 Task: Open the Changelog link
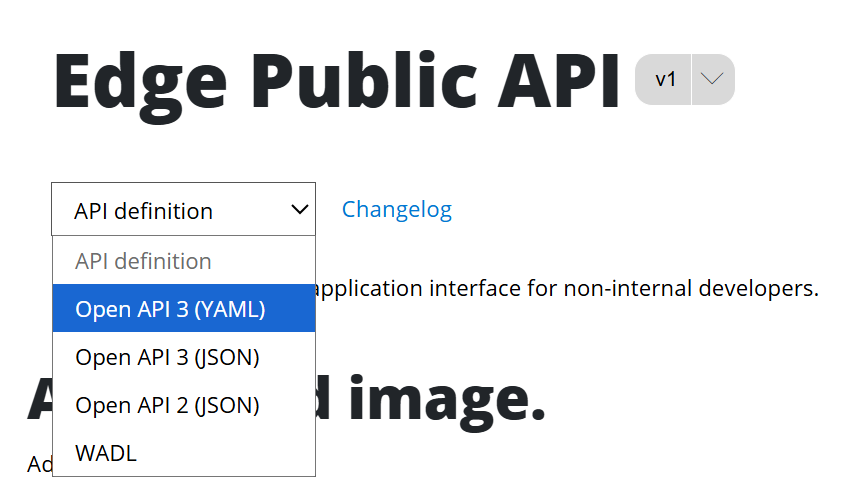[x=396, y=209]
